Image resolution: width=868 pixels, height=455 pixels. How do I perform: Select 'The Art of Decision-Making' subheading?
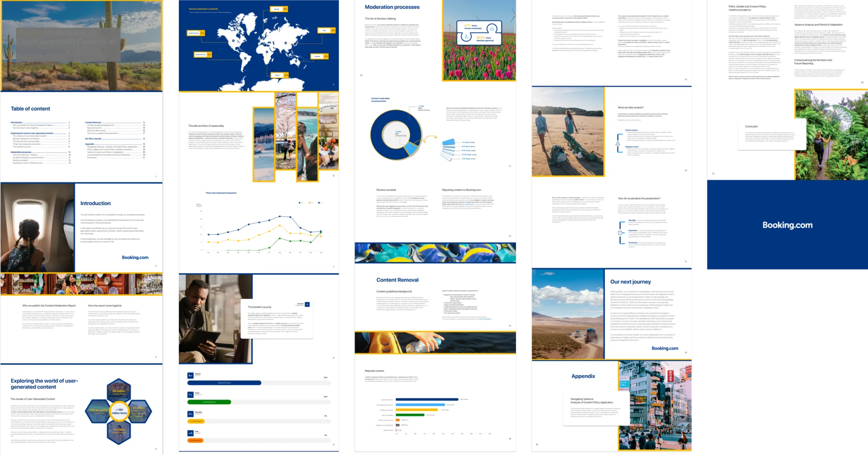pos(380,19)
